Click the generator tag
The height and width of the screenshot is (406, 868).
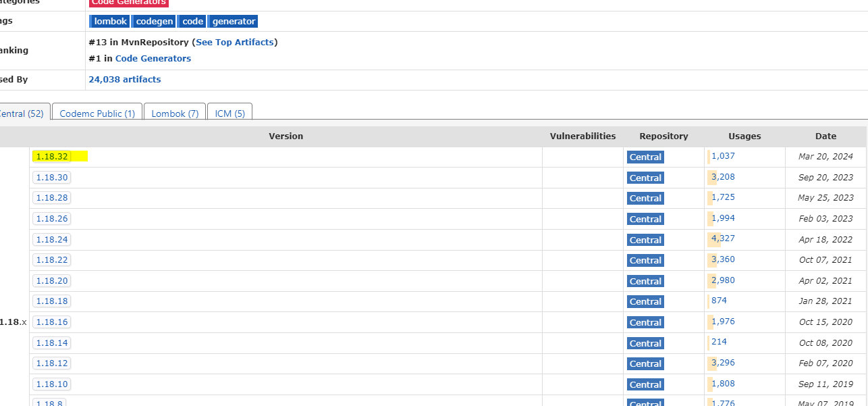click(234, 22)
